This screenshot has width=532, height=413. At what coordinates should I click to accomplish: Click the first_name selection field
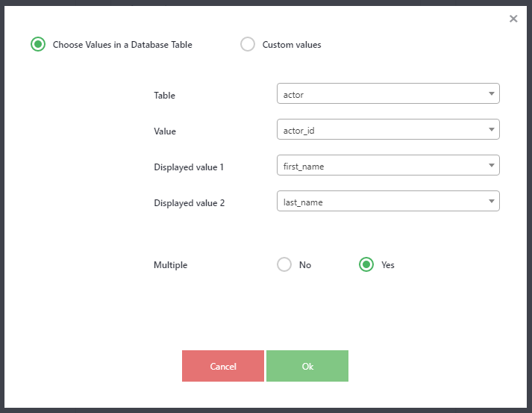388,165
